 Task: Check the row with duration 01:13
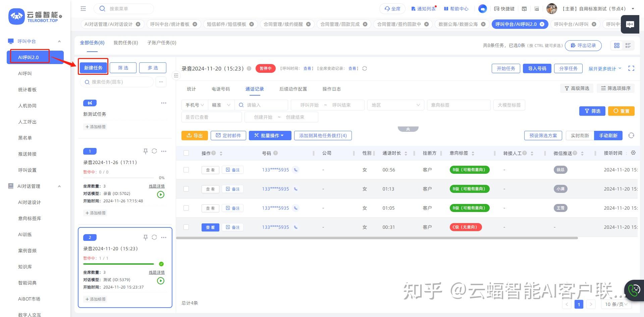click(186, 189)
